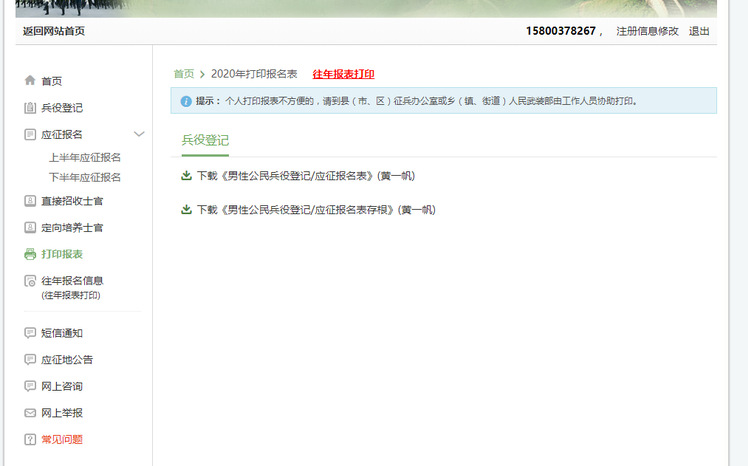Click the home icon beside 首页 in sidebar
The width and height of the screenshot is (748, 466).
(30, 81)
